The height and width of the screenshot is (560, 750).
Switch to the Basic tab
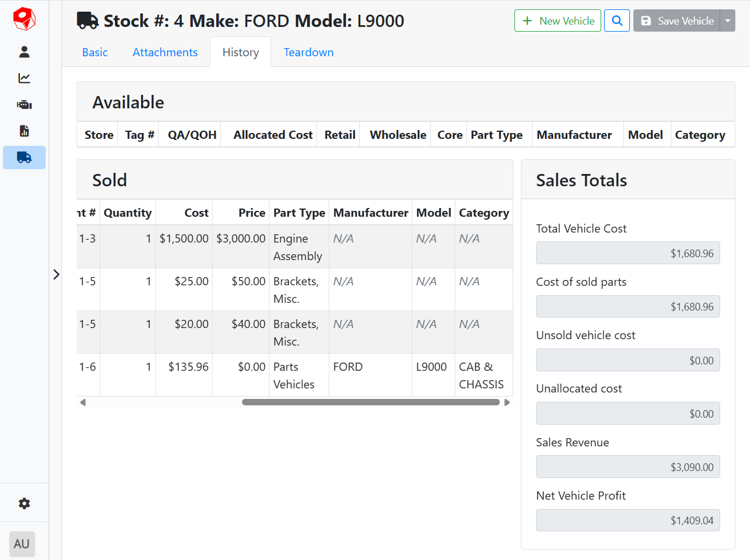[x=95, y=52]
